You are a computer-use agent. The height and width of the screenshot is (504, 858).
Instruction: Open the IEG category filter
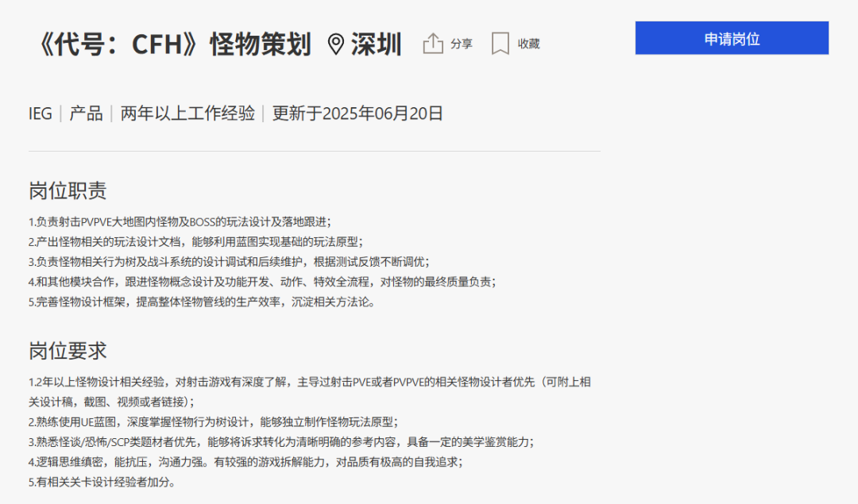(40, 114)
